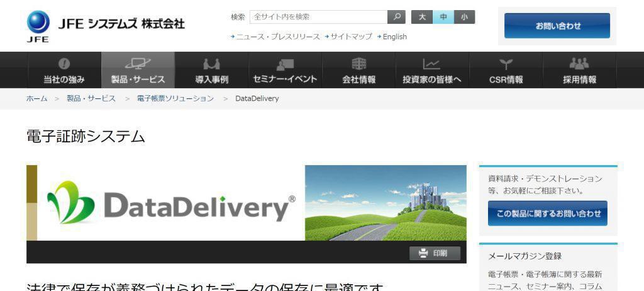Click the city on green hills image
This screenshot has height=291, width=644.
click(x=386, y=203)
